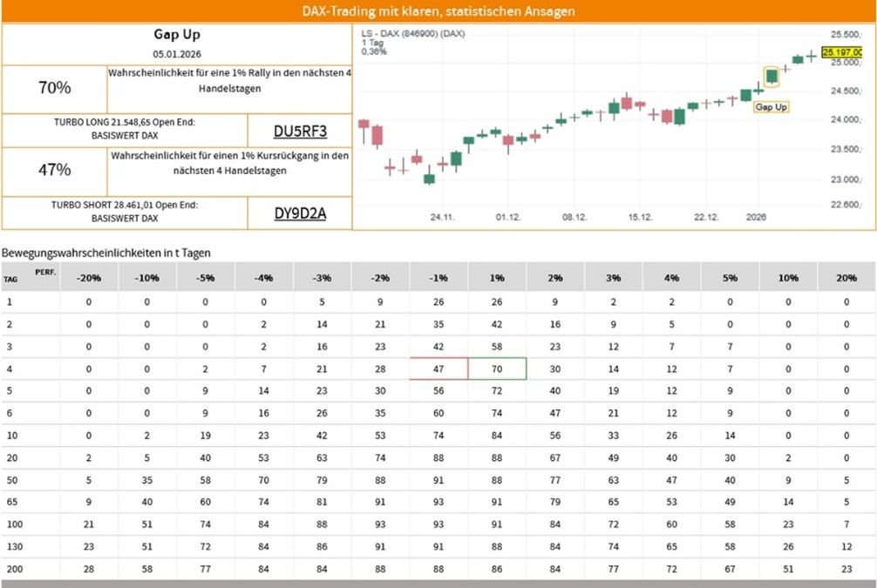Click the red-outlined 47 cell in table

coord(438,368)
